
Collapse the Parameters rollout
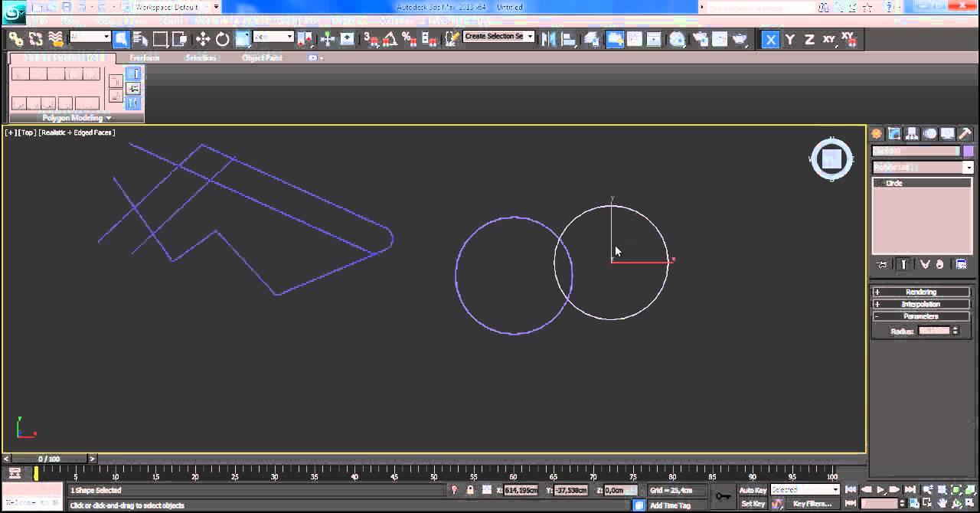[x=922, y=316]
